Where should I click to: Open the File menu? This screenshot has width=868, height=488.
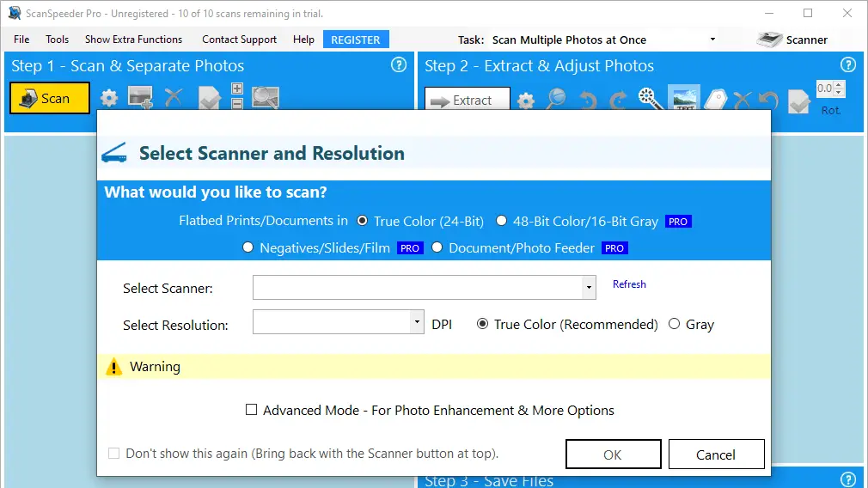point(21,40)
